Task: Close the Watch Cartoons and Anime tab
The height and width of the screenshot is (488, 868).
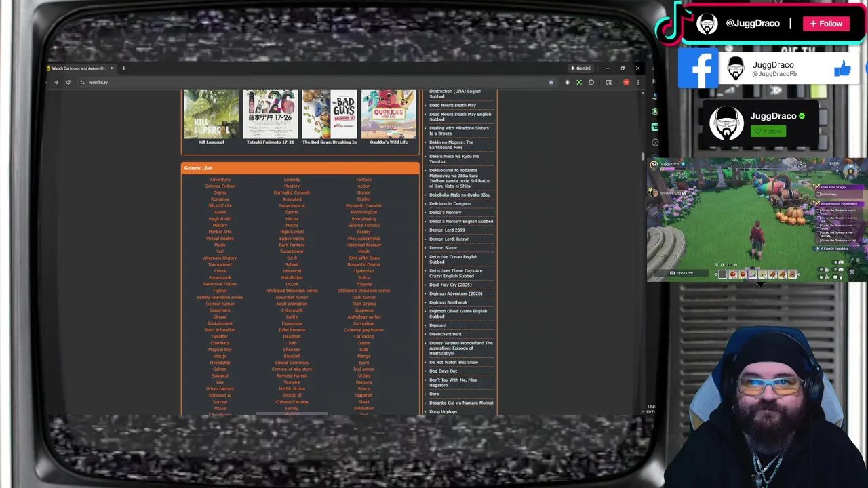Action: coord(112,68)
